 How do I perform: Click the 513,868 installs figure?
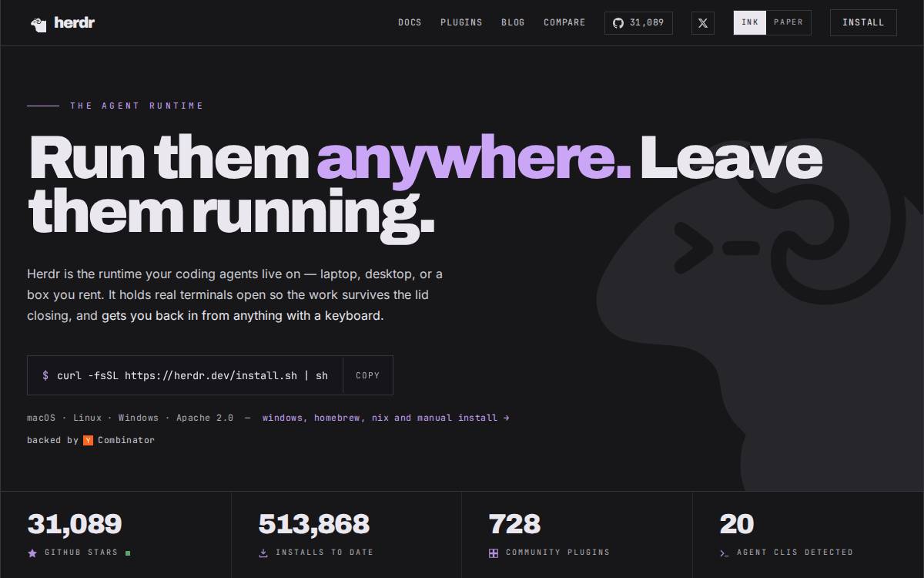(314, 524)
